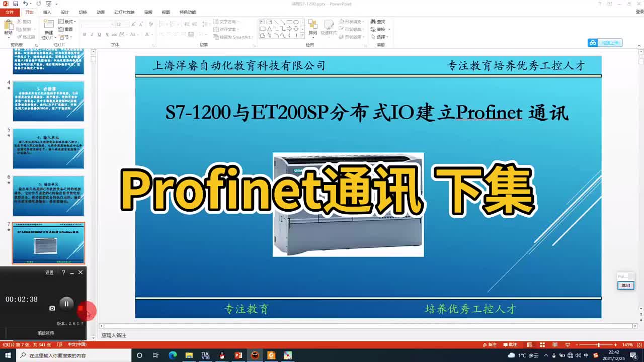Click the notes area 应聘人备注
Screen dimensions: 644x362
(114, 335)
